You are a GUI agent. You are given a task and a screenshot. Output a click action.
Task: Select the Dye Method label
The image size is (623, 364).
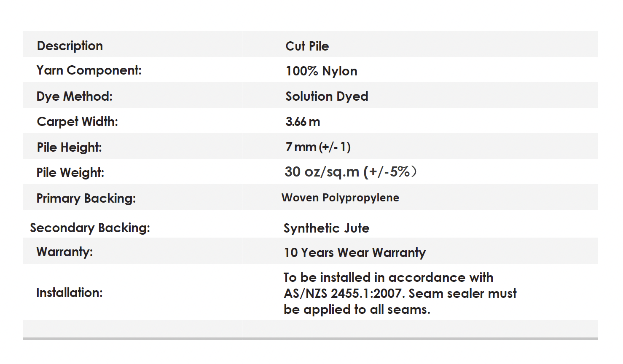(75, 96)
